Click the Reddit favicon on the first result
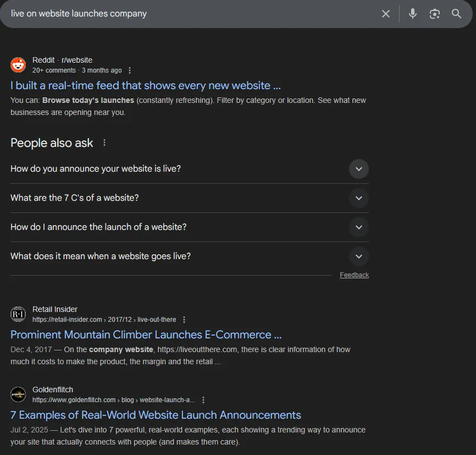This screenshot has width=476, height=455. [x=18, y=64]
